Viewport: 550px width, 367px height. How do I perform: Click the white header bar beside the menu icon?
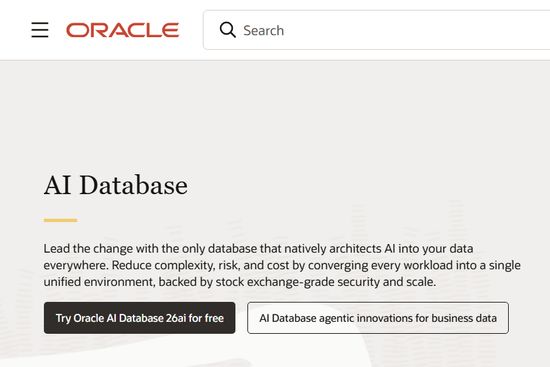coord(14,30)
